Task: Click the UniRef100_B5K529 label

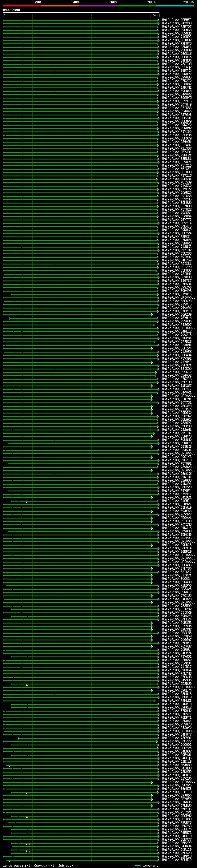Action: [x=177, y=860]
